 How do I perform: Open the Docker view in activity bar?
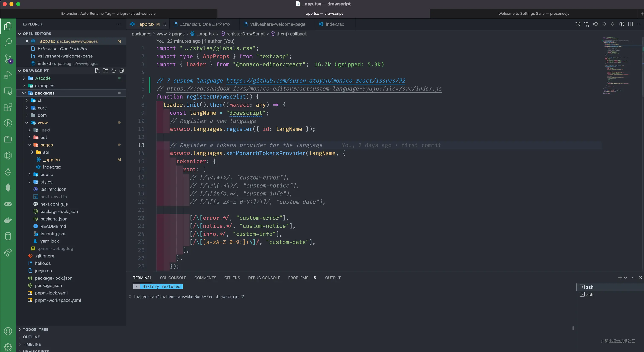point(8,220)
